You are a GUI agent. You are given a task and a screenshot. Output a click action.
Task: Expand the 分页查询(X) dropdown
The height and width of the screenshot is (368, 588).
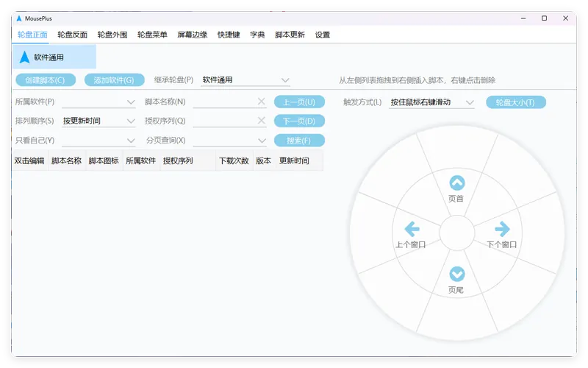pyautogui.click(x=229, y=141)
